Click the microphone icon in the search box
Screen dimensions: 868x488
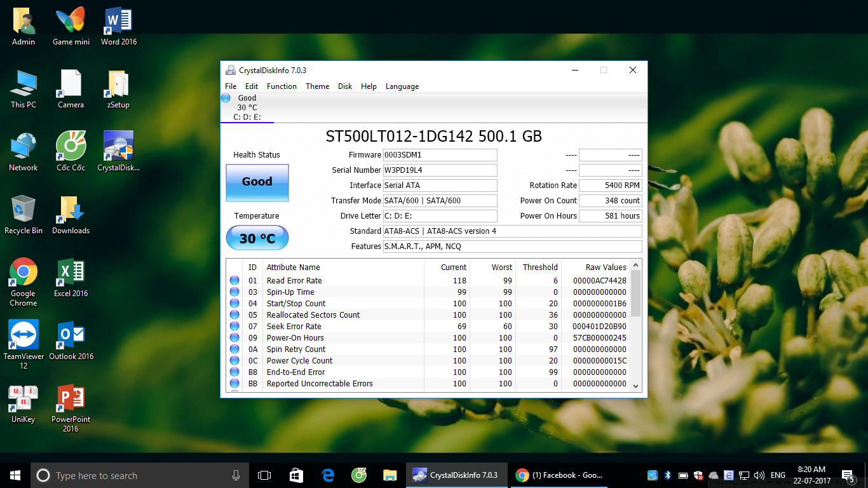(x=236, y=475)
